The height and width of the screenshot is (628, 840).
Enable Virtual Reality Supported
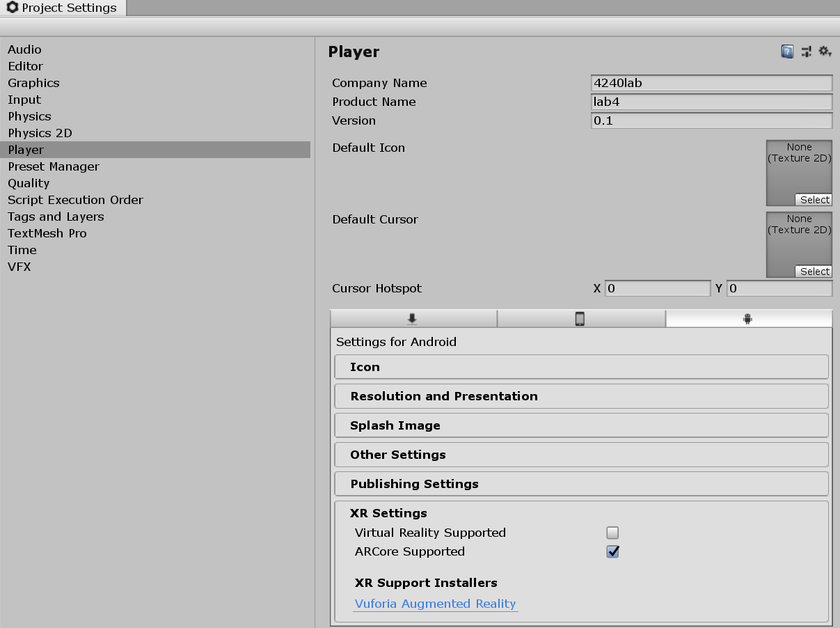pyautogui.click(x=612, y=532)
